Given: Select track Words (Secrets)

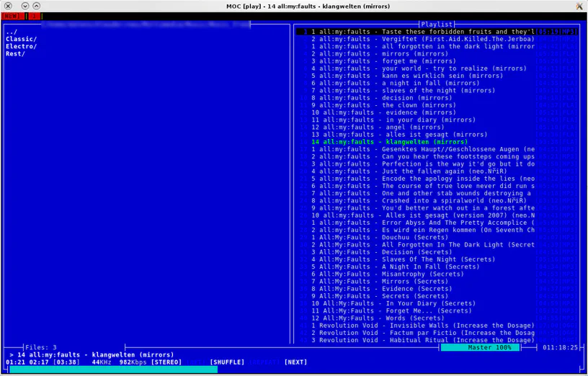Looking at the screenshot, I should coord(437,318).
